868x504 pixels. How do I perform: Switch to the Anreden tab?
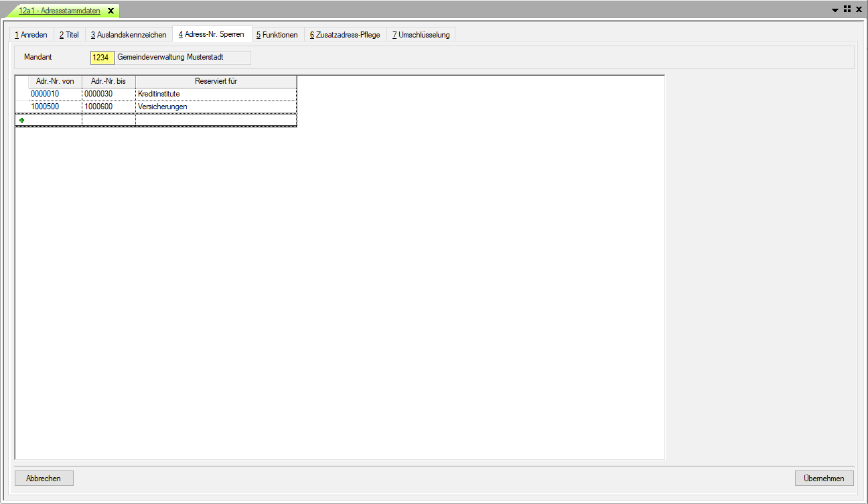[x=31, y=35]
